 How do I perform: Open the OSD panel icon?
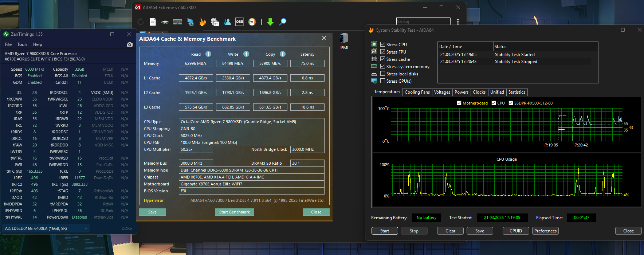coord(239,22)
